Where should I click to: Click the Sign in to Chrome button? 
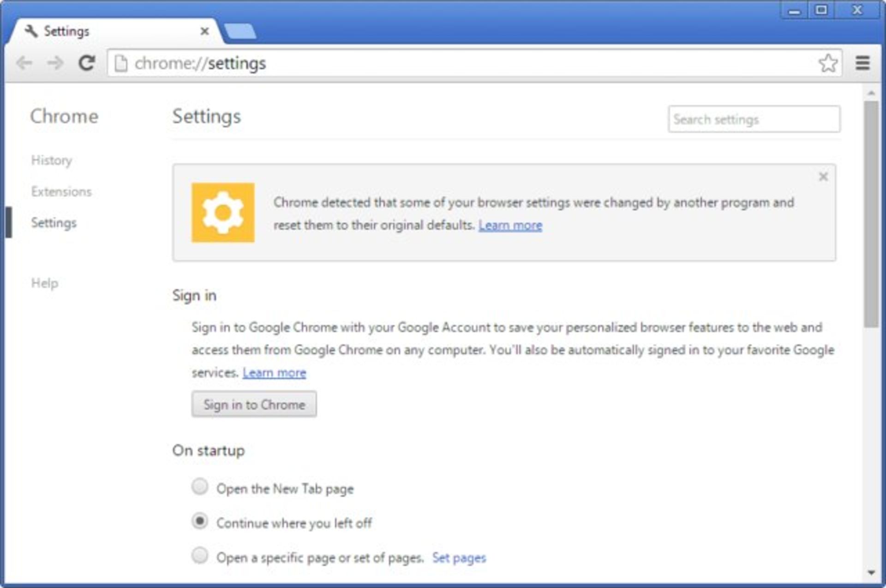[254, 404]
